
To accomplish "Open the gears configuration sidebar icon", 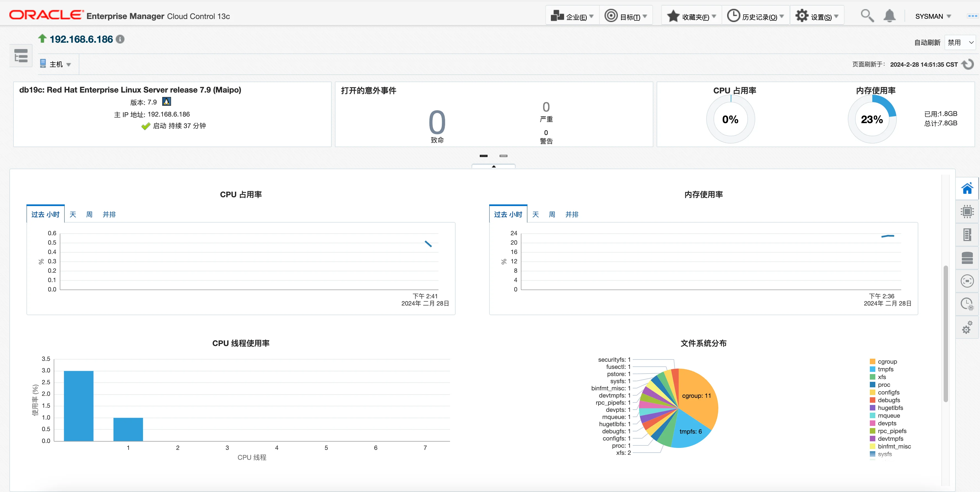I will [x=967, y=328].
